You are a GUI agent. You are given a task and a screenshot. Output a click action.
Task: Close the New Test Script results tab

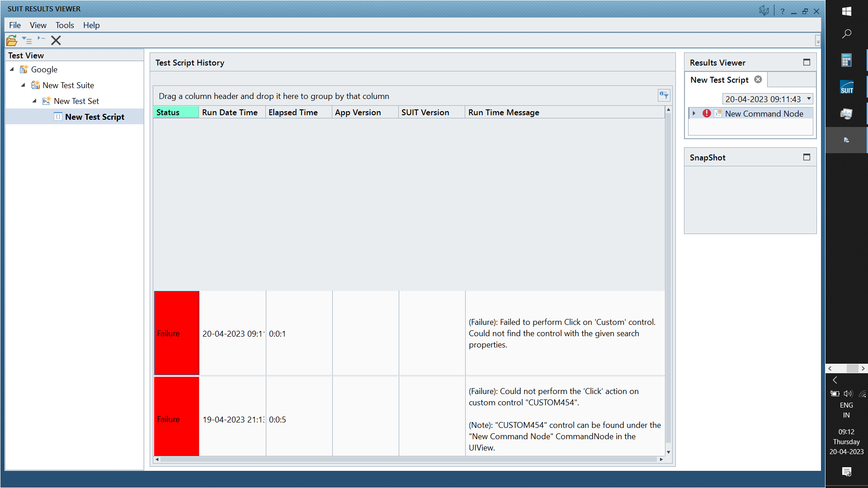pyautogui.click(x=758, y=80)
